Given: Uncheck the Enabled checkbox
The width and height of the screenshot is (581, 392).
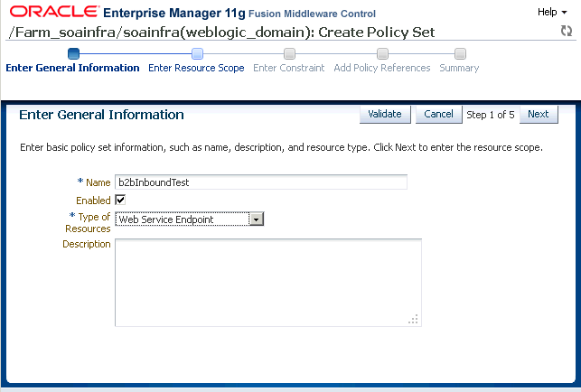Looking at the screenshot, I should (120, 201).
